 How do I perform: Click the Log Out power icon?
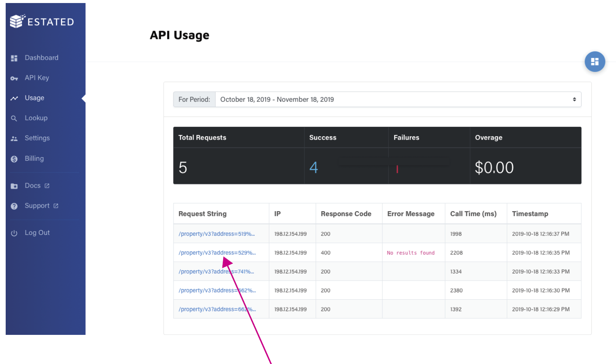tap(14, 233)
